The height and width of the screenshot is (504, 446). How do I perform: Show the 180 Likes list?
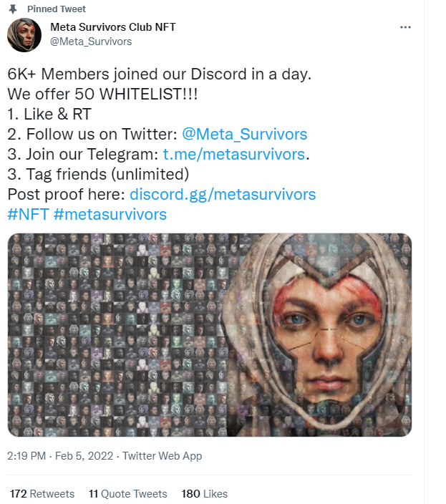204,494
